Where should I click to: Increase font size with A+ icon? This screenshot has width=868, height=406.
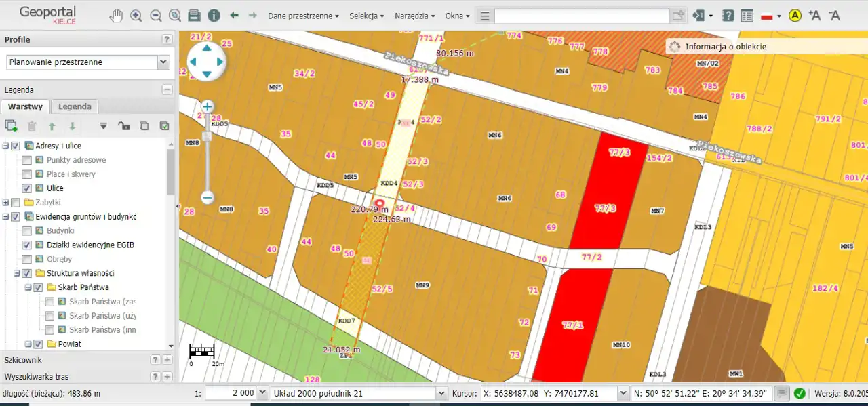[814, 16]
